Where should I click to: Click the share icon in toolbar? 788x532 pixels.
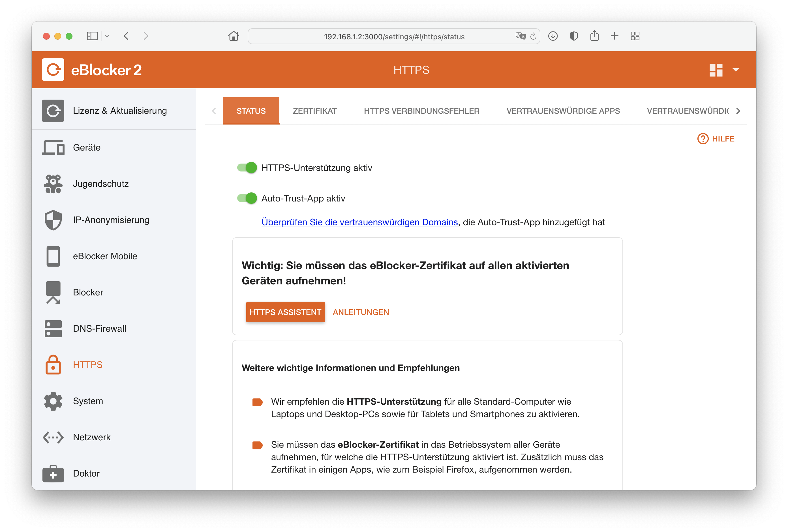coord(594,36)
